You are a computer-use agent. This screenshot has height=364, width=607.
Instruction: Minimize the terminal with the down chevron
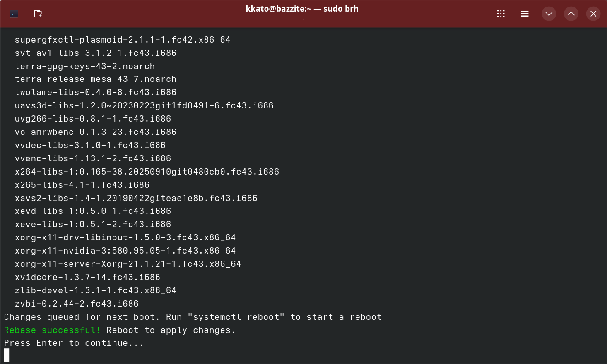pyautogui.click(x=549, y=14)
